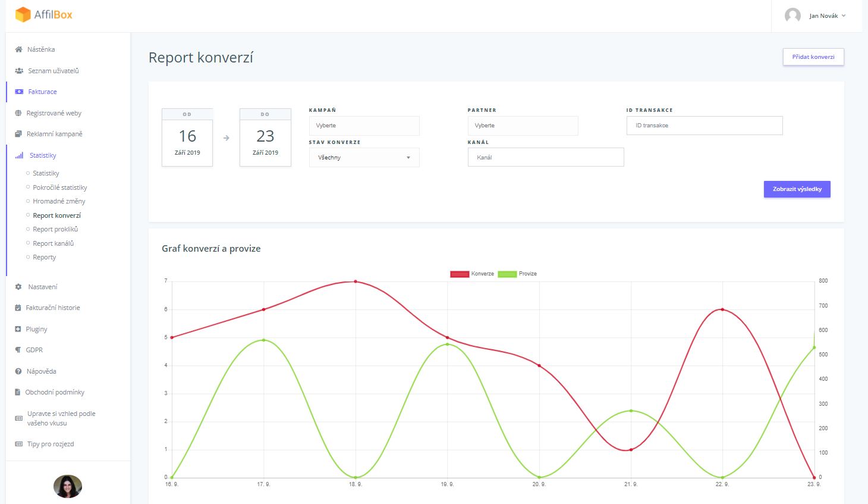Click the icon beside Upravte si vzhled
868x504 pixels.
(19, 418)
